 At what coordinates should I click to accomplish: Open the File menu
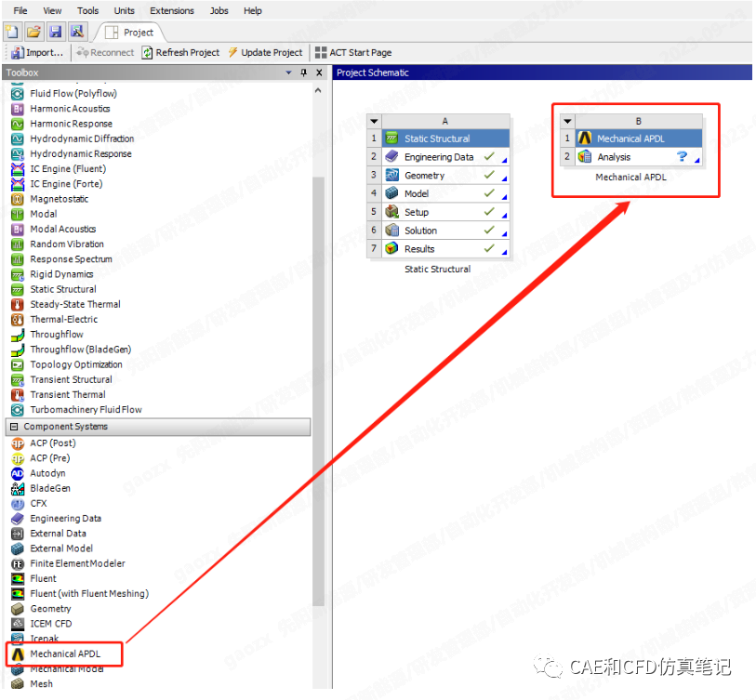20,10
